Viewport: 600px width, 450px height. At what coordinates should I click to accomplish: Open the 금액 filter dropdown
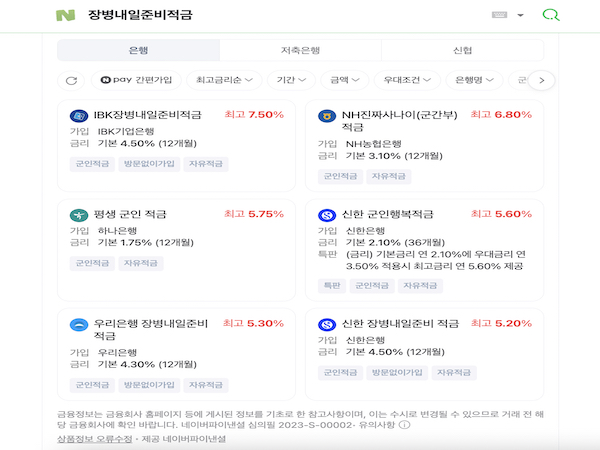[345, 80]
